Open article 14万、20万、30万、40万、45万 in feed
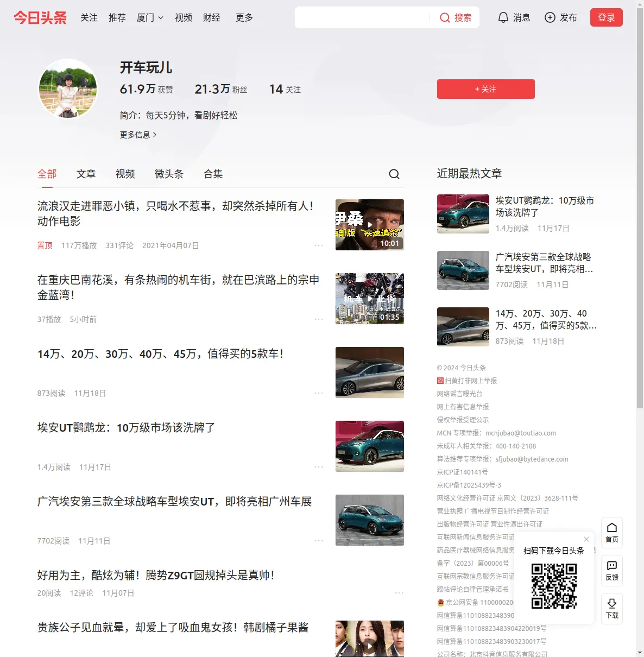644x657 pixels. tap(160, 354)
